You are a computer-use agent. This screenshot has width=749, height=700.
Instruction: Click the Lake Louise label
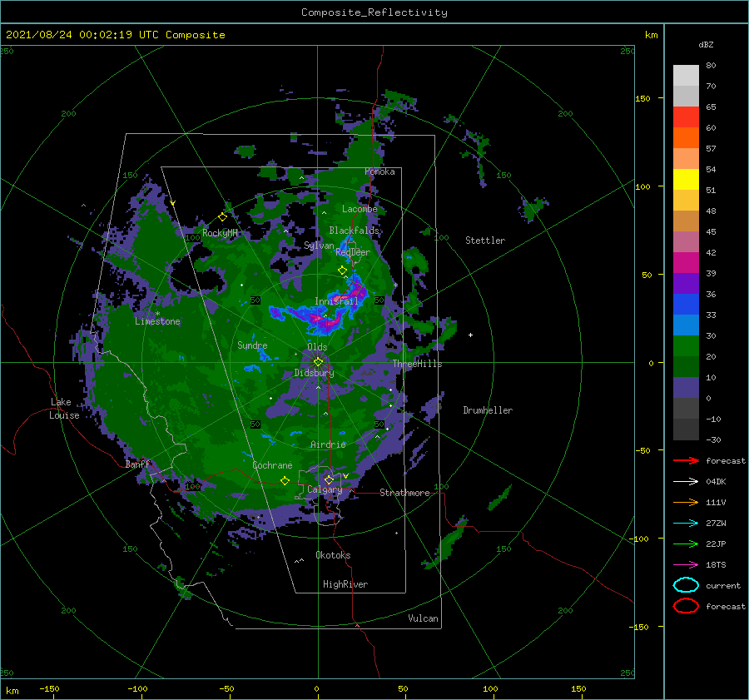tap(64, 409)
